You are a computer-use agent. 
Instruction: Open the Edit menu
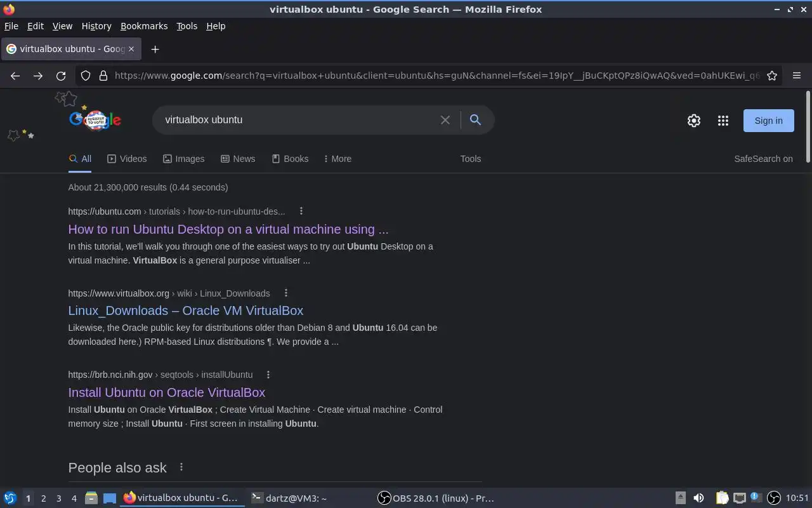click(x=36, y=26)
